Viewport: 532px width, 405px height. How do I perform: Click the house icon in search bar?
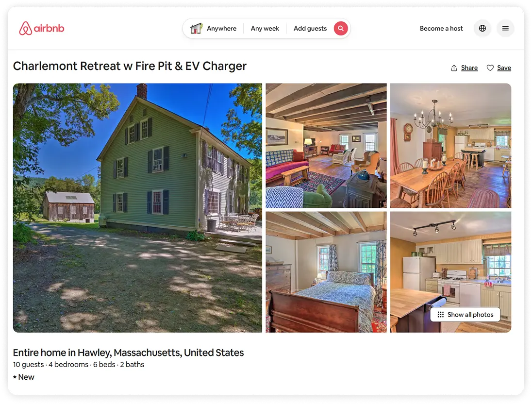click(x=196, y=28)
